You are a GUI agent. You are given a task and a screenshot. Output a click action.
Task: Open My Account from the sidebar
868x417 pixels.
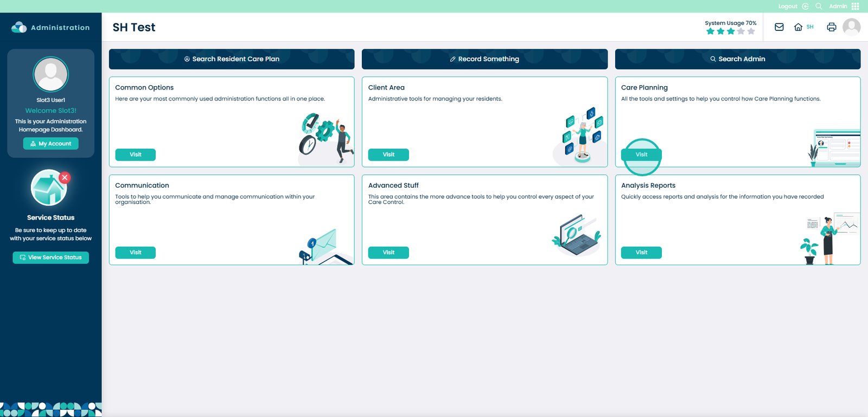pos(51,144)
